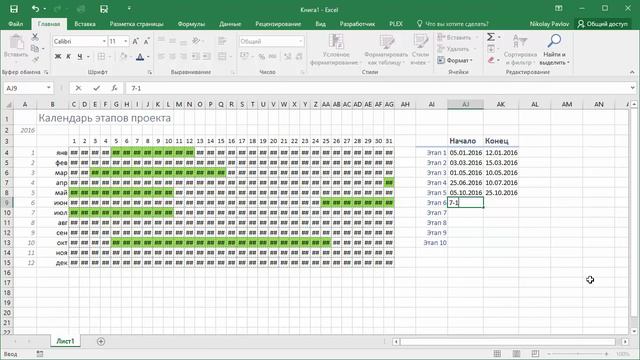Switch to the Данные tab

(230, 24)
